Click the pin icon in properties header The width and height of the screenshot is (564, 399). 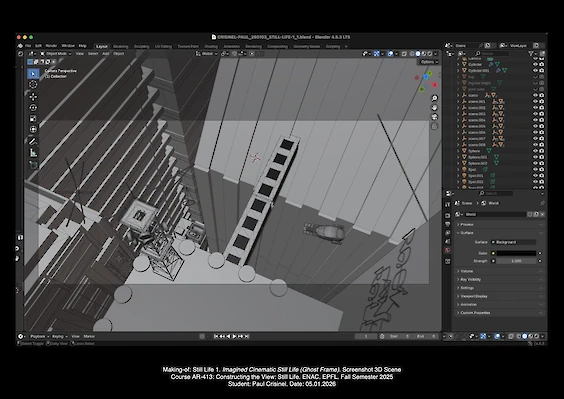coord(542,203)
